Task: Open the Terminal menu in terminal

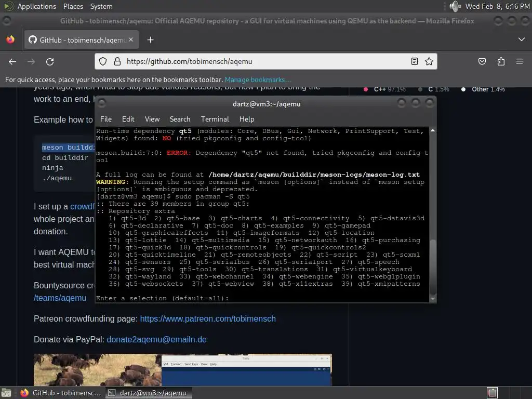Action: point(215,119)
